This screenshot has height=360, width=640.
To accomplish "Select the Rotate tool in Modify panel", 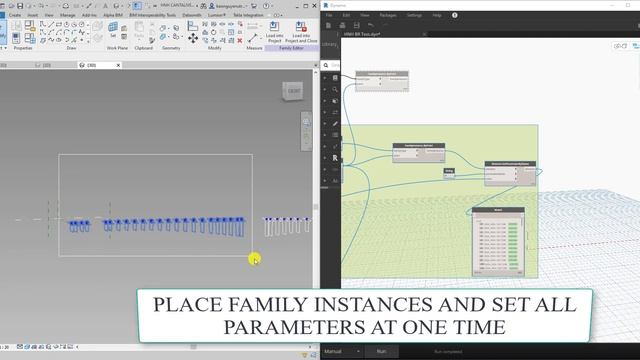I will coord(213,32).
